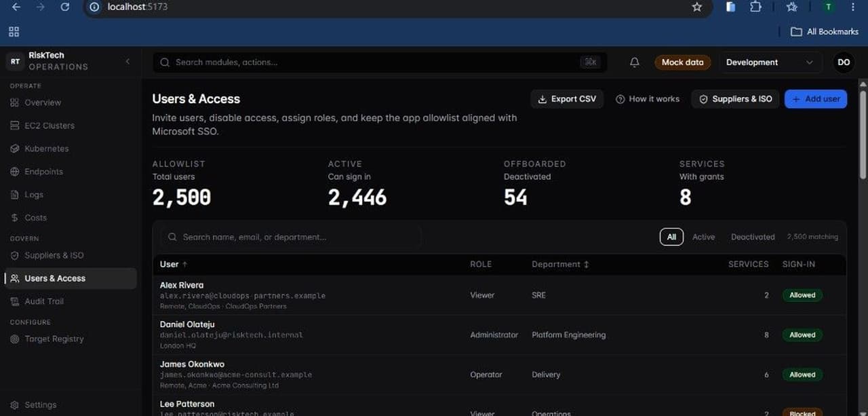This screenshot has width=868, height=416.
Task: Open Logs in sidebar
Action: (71, 195)
